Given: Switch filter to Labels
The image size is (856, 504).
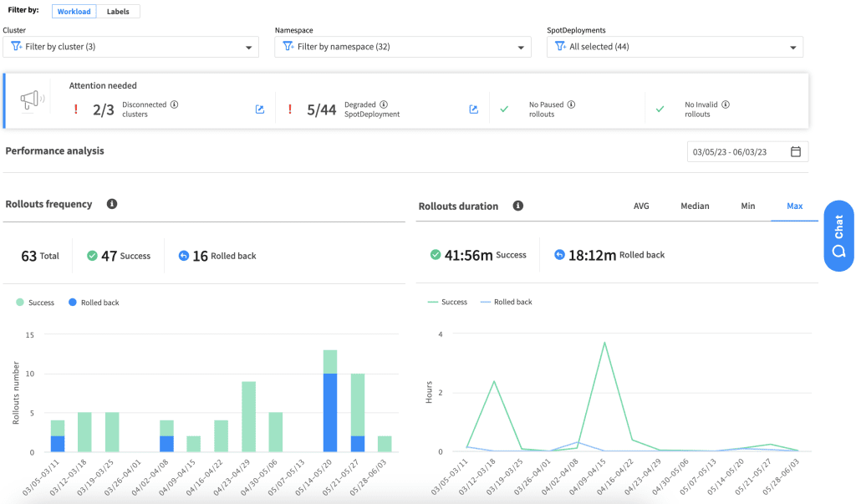Looking at the screenshot, I should [x=118, y=12].
